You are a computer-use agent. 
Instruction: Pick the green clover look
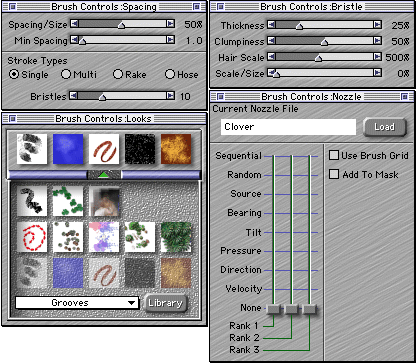pos(68,201)
